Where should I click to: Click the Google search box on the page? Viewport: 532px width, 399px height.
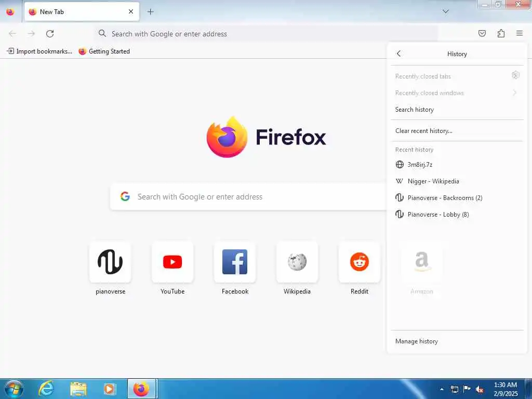[248, 197]
